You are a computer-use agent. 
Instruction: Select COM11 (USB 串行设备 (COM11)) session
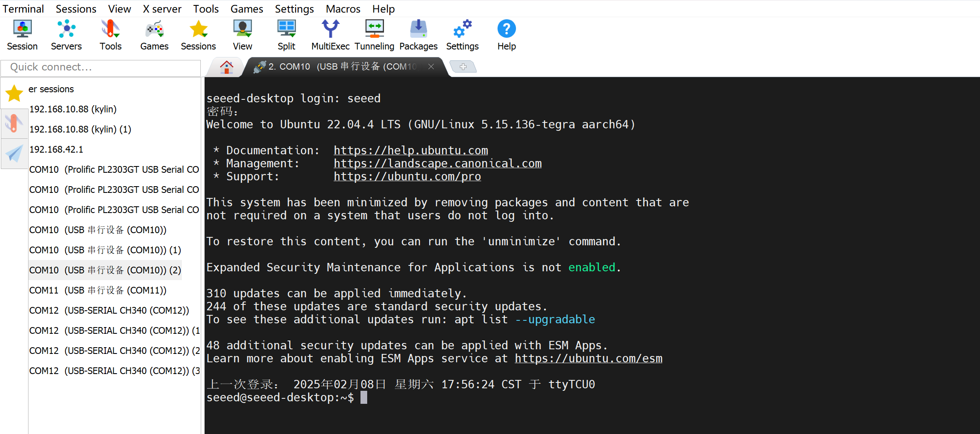click(x=98, y=290)
